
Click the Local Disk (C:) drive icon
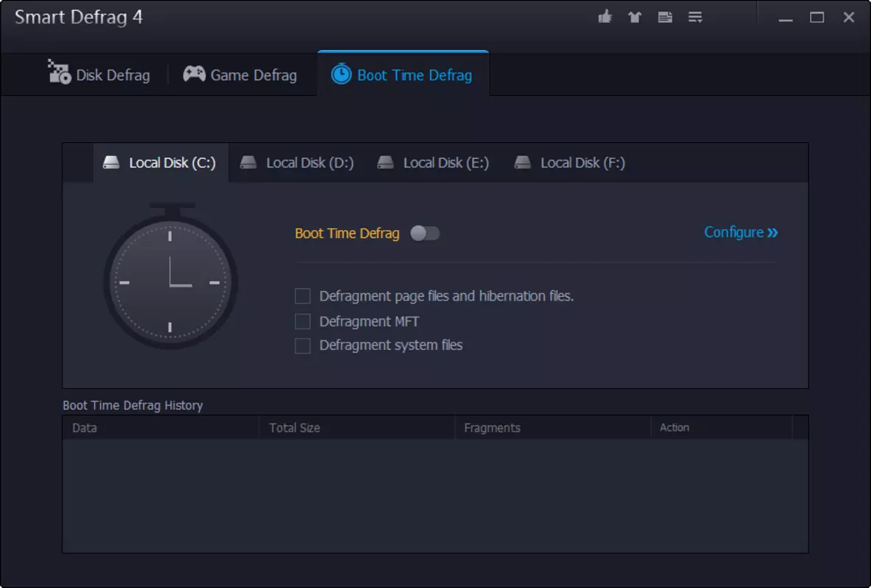click(x=111, y=162)
